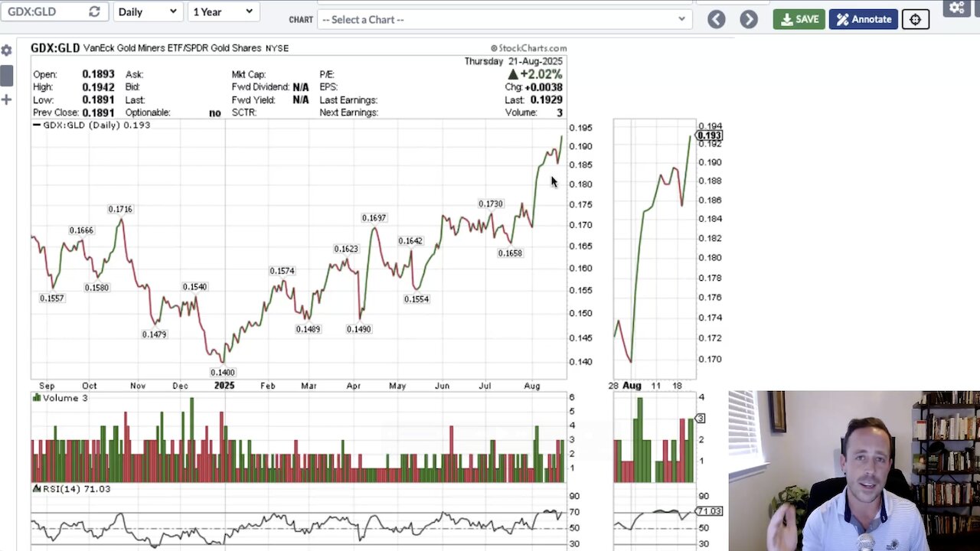Click the GDX:GLD chart title
980x551 pixels.
(55, 48)
